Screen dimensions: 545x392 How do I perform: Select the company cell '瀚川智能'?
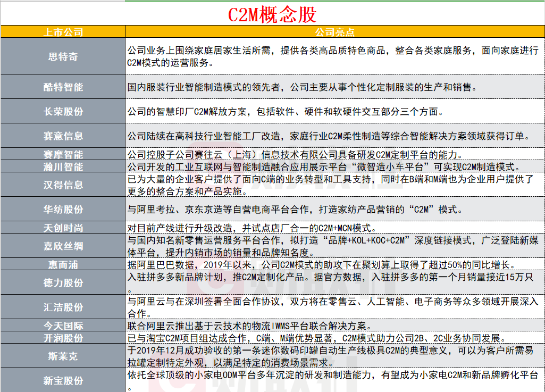pyautogui.click(x=63, y=166)
